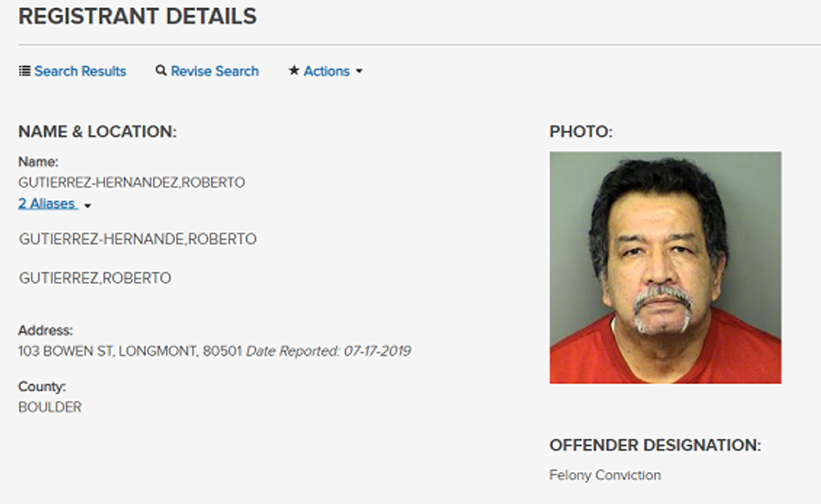Click the Date Reported 07-17-2019 text
Screen dimensions: 821x504
click(x=328, y=351)
